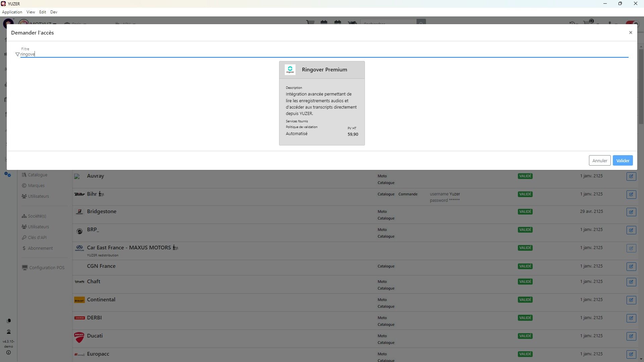This screenshot has height=362, width=644.
Task: Click the edit icon for Chaft
Action: pos(631,282)
